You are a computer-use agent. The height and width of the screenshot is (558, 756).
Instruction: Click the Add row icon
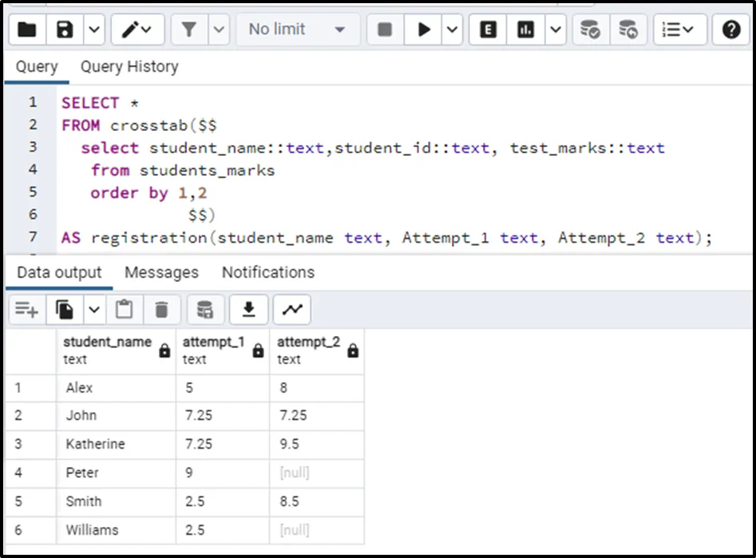click(26, 309)
